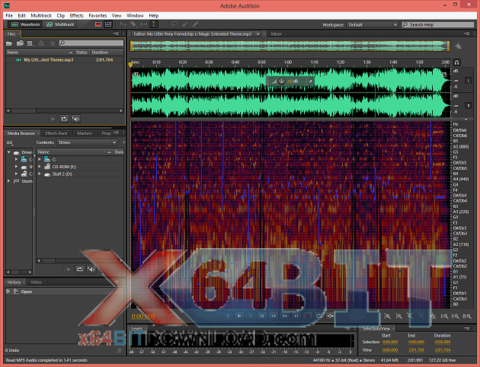Click the trash icon in Files panel
This screenshot has height=367, width=480.
coord(52,43)
